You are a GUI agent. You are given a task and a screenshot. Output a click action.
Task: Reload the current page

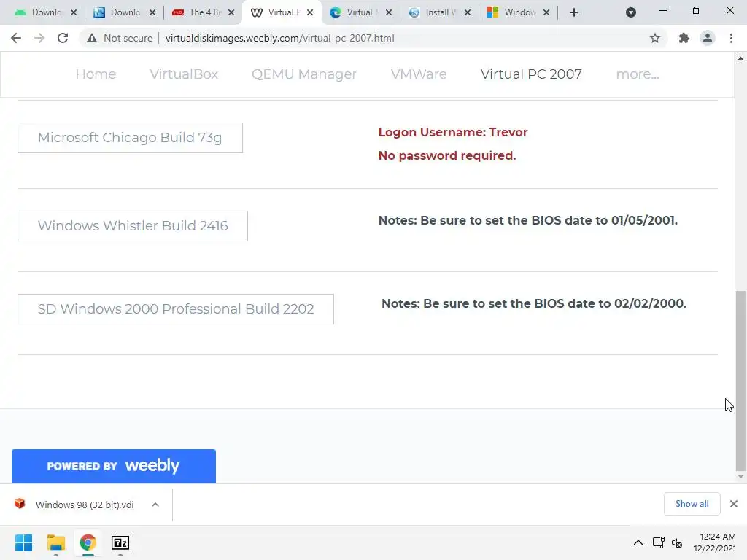(x=63, y=38)
